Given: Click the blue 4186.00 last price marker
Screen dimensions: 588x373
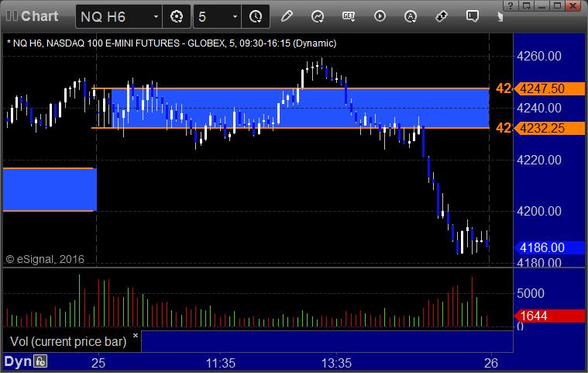Looking at the screenshot, I should pyautogui.click(x=549, y=247).
